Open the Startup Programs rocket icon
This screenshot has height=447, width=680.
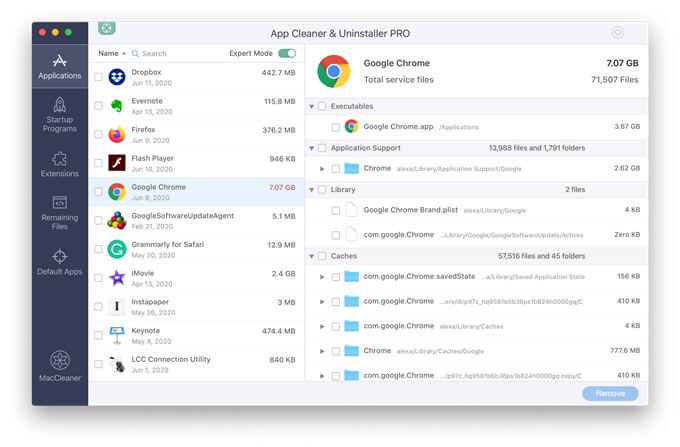[59, 105]
